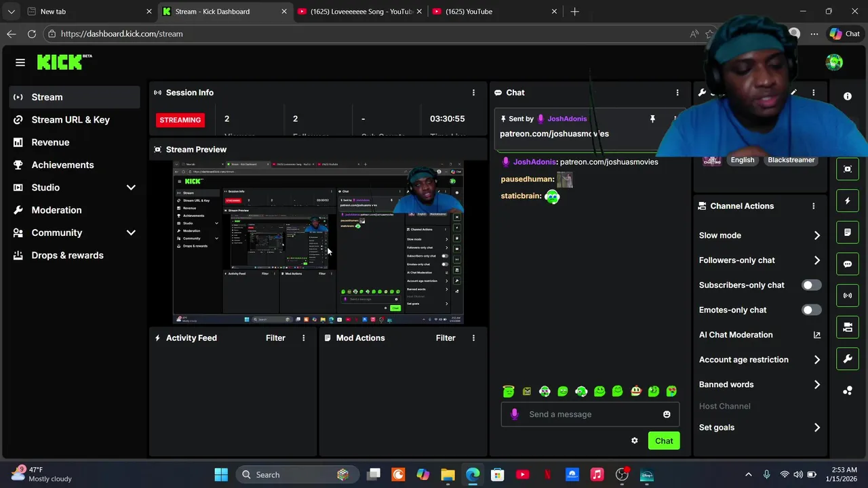Viewport: 868px width, 488px height.
Task: Open Set goals options
Action: [759, 428]
